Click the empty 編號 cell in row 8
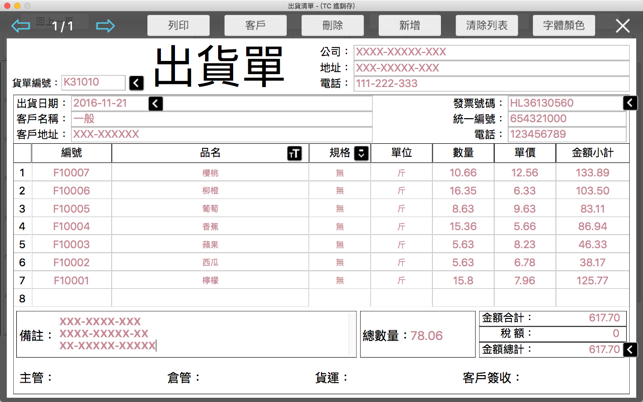Screen dimensions: 643x402 click(71, 298)
